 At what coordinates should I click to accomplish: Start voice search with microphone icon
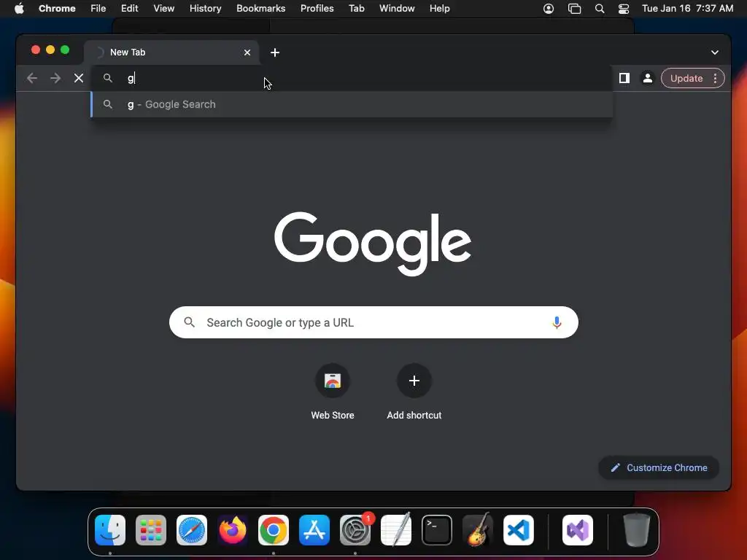point(557,322)
